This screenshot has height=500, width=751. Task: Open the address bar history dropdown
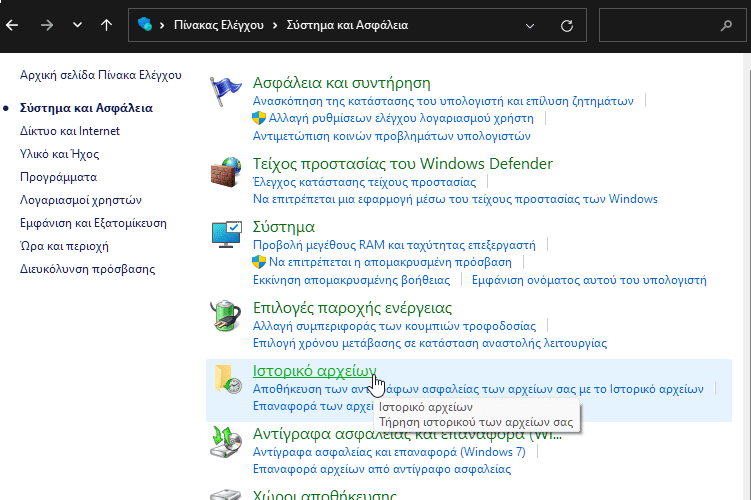[530, 26]
